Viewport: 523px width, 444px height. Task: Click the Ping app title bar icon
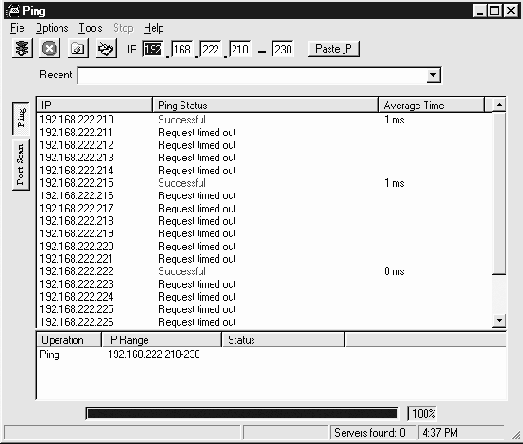click(x=13, y=11)
